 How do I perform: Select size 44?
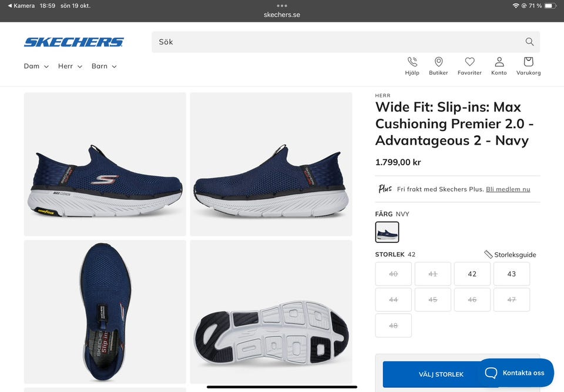tap(394, 300)
